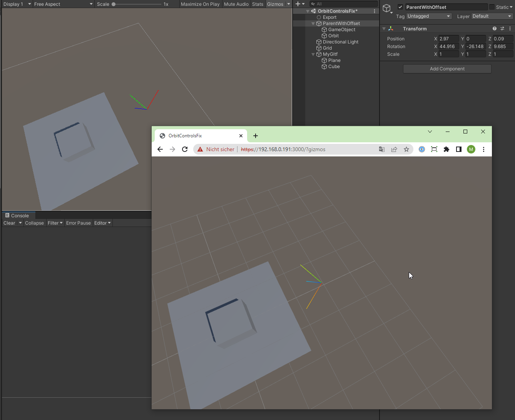Click the bookmark star in the address bar

coord(406,149)
